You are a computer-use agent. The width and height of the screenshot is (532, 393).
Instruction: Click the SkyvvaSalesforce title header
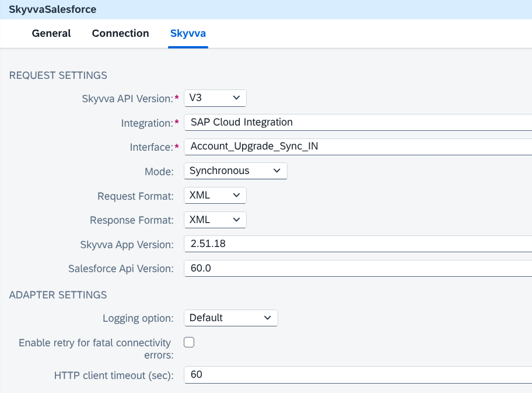click(52, 9)
